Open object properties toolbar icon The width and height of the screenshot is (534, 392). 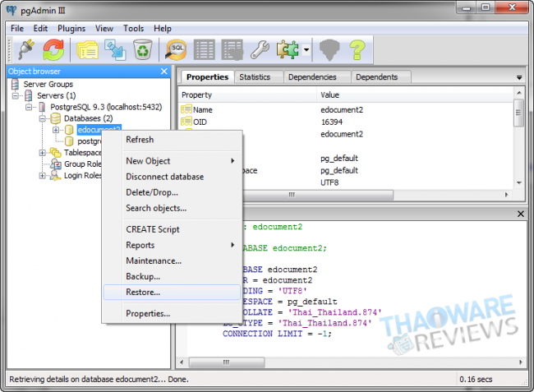(87, 50)
